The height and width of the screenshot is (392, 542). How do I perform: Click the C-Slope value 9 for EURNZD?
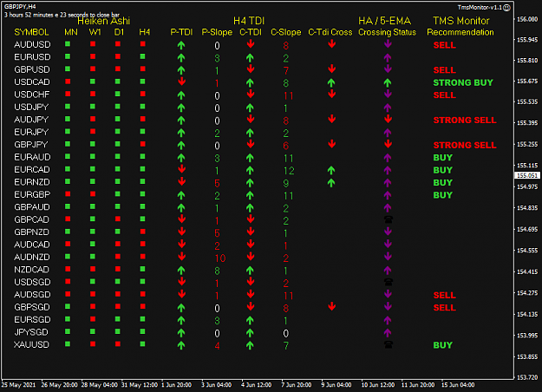pyautogui.click(x=286, y=183)
